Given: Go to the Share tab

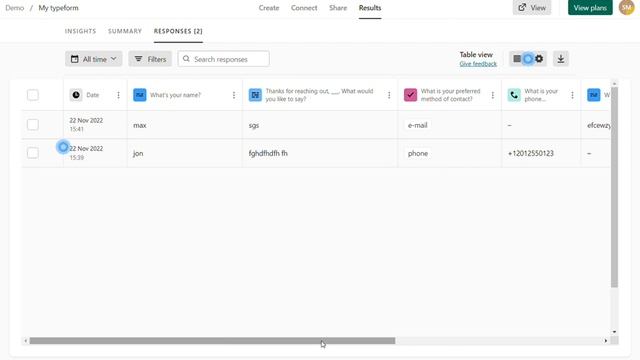Looking at the screenshot, I should (x=338, y=8).
